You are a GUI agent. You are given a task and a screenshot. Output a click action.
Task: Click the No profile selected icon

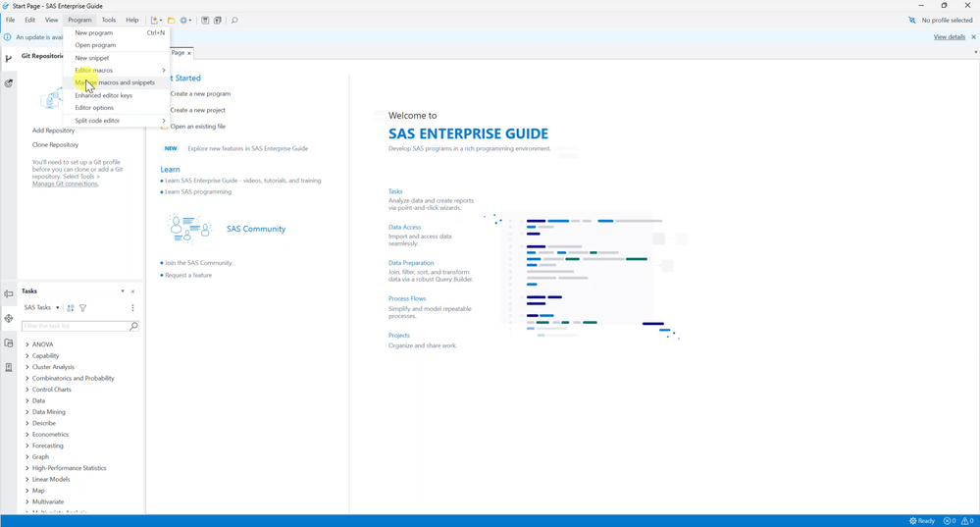(x=912, y=20)
